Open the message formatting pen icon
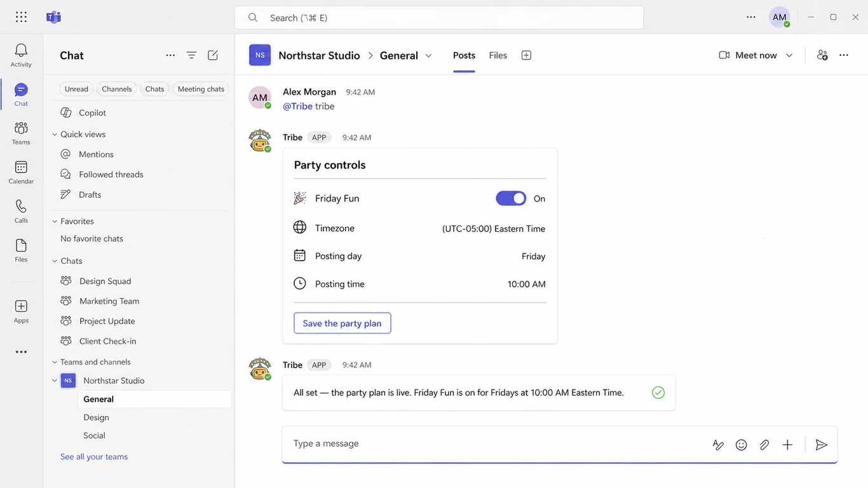Image resolution: width=868 pixels, height=488 pixels. pos(718,445)
